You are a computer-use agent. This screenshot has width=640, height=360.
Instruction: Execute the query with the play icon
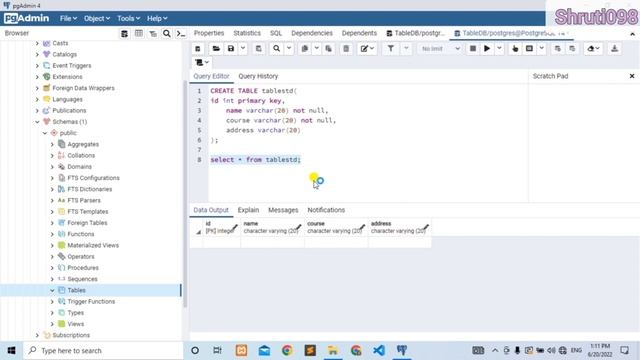tap(487, 49)
